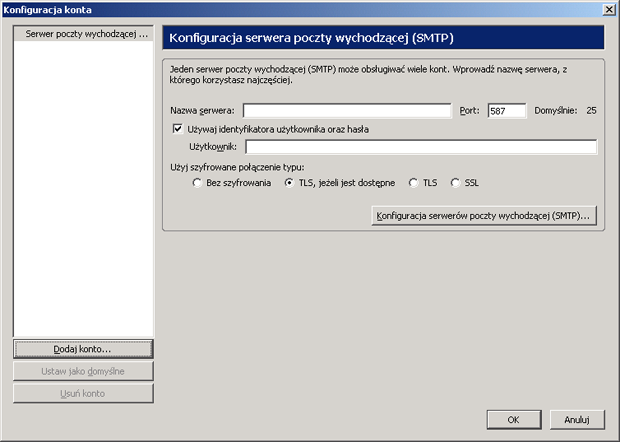Screen dimensions: 620x442
Task: Close the Konfiguracja konta window
Action: point(609,9)
